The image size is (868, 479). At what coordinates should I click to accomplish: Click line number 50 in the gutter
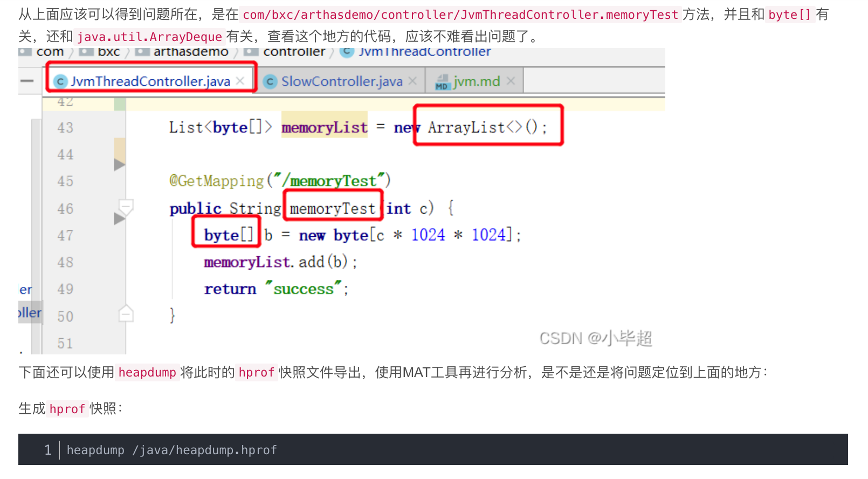65,317
